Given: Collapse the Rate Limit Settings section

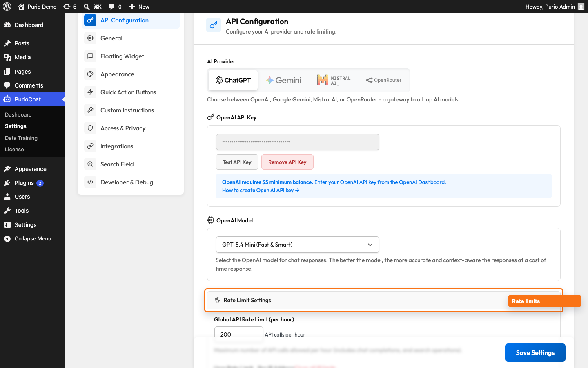Looking at the screenshot, I should pos(384,300).
